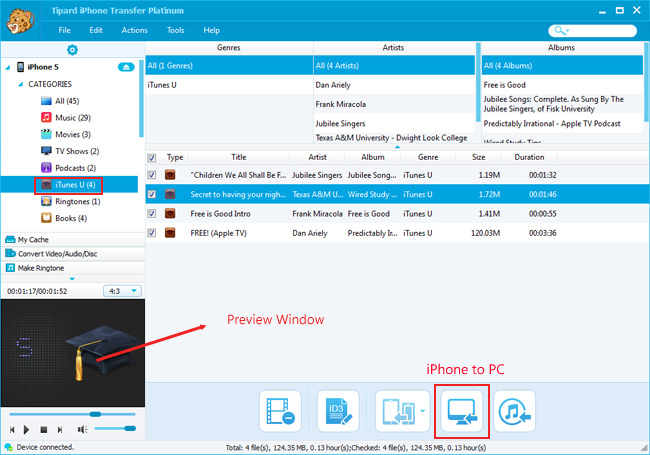Viewport: 650px width, 455px height.
Task: Sort the list by Title column header
Action: [x=239, y=157]
